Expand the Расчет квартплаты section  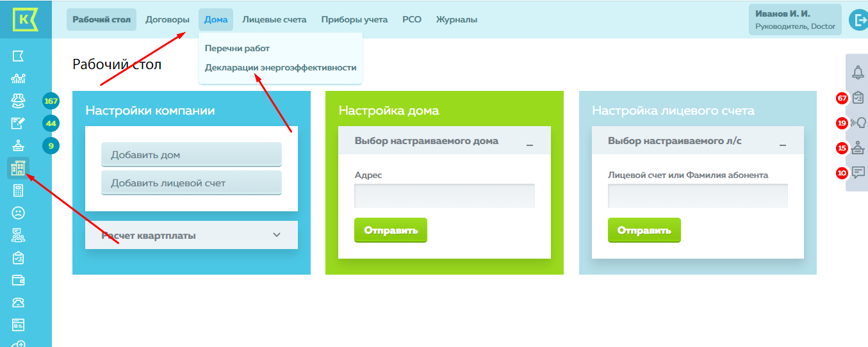coord(192,235)
